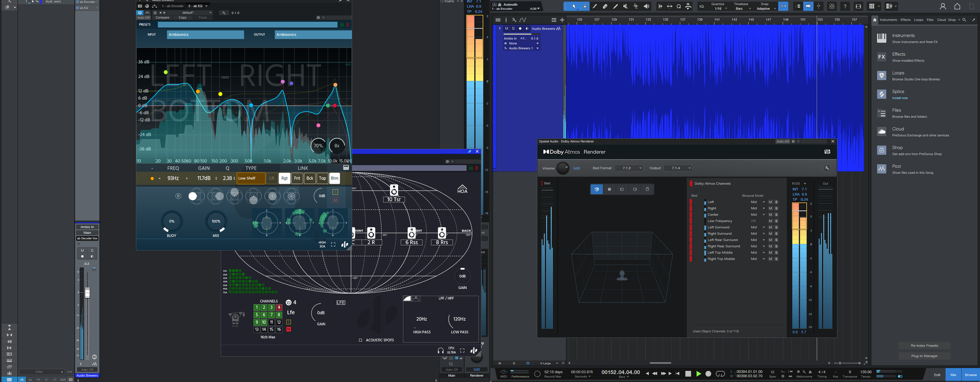Open the R128 meter mode dropdown
Screen dimensions: 980x382
tap(799, 183)
